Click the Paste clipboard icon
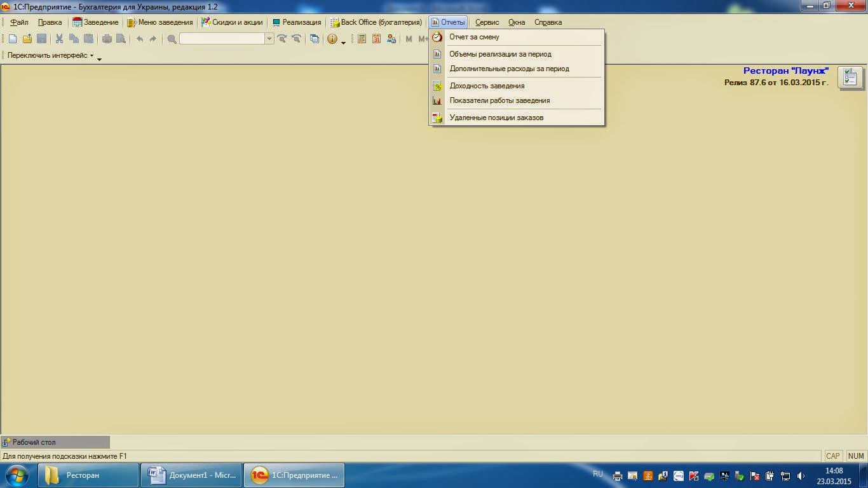 click(x=88, y=39)
